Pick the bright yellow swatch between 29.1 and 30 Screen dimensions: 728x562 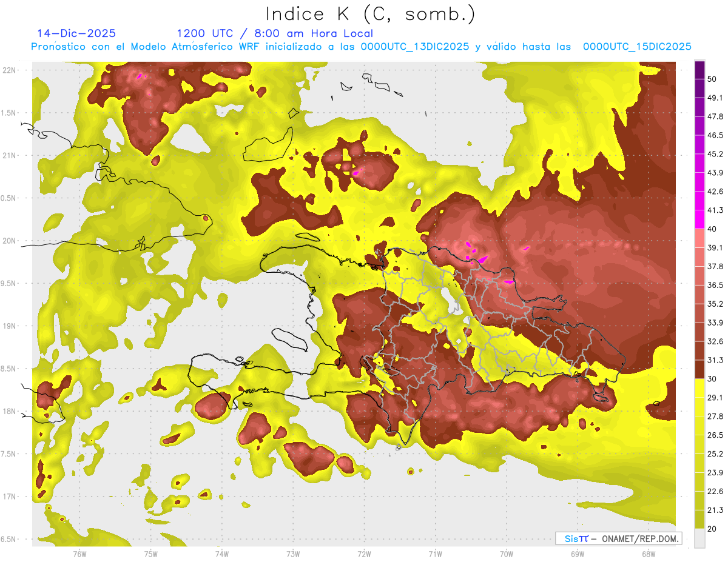(699, 388)
